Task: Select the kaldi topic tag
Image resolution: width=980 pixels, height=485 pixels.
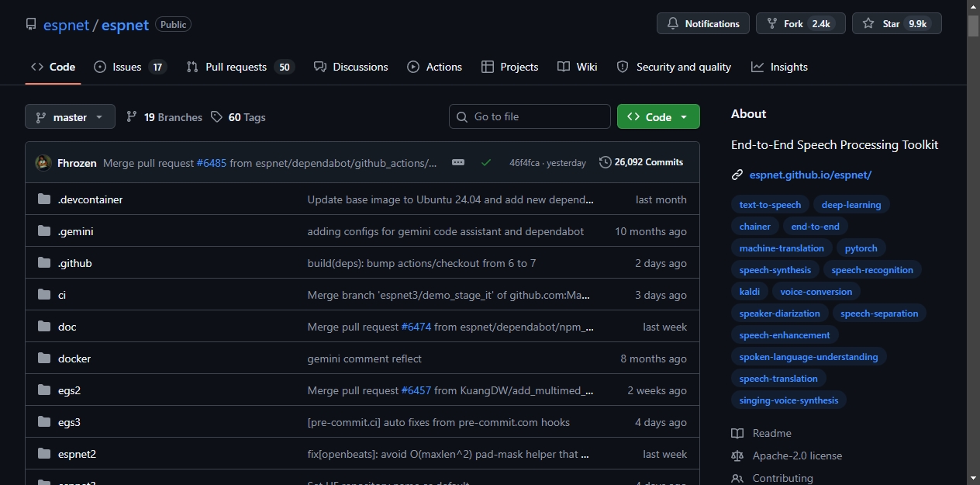Action: point(750,292)
